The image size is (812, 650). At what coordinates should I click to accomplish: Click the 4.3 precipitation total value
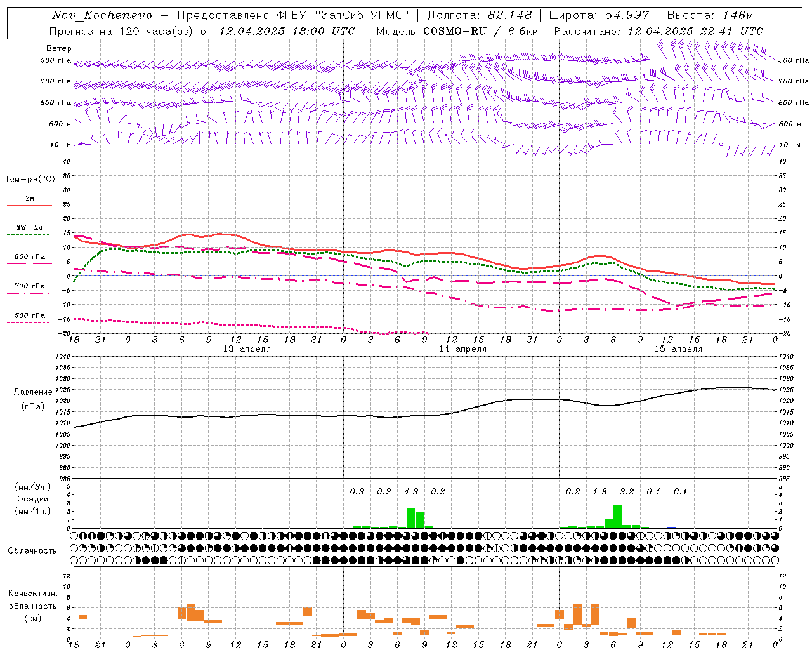[x=411, y=491]
